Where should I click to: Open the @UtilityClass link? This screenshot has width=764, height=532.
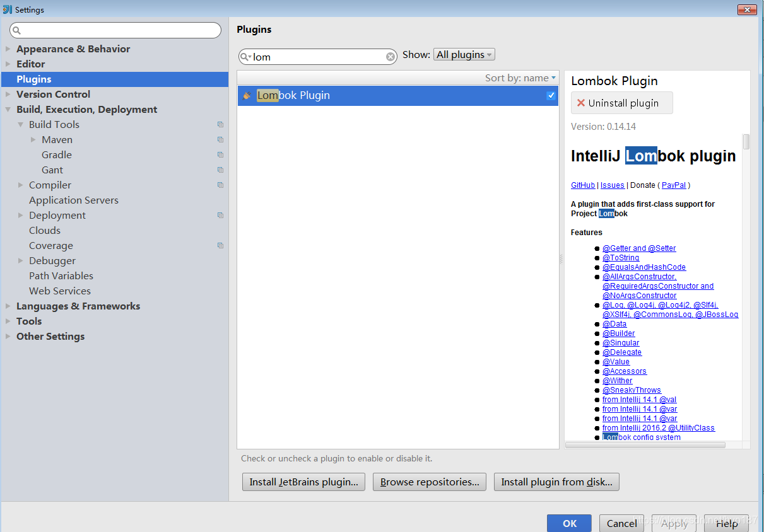tap(659, 428)
